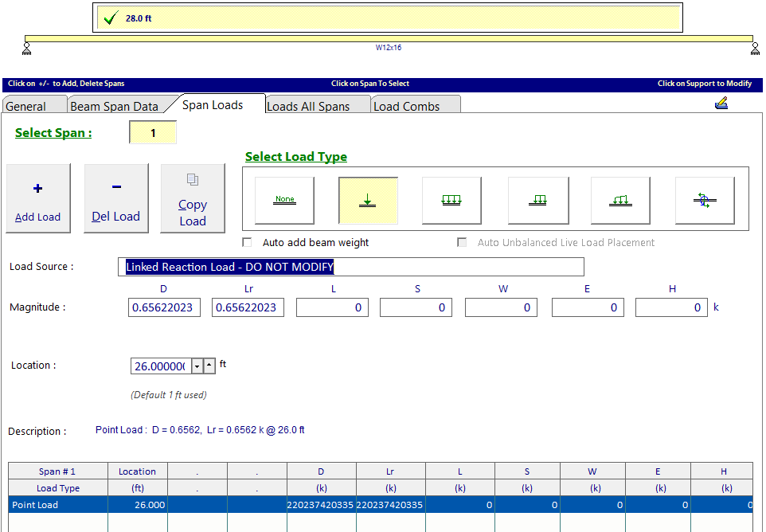The width and height of the screenshot is (766, 532).
Task: Click the Load Source text field
Action: tap(351, 267)
